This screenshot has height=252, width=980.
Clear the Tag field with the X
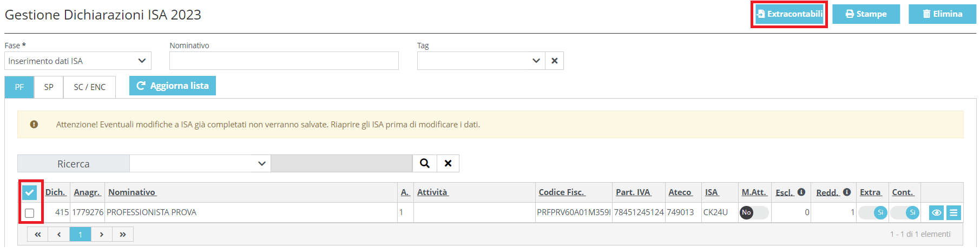click(x=554, y=61)
